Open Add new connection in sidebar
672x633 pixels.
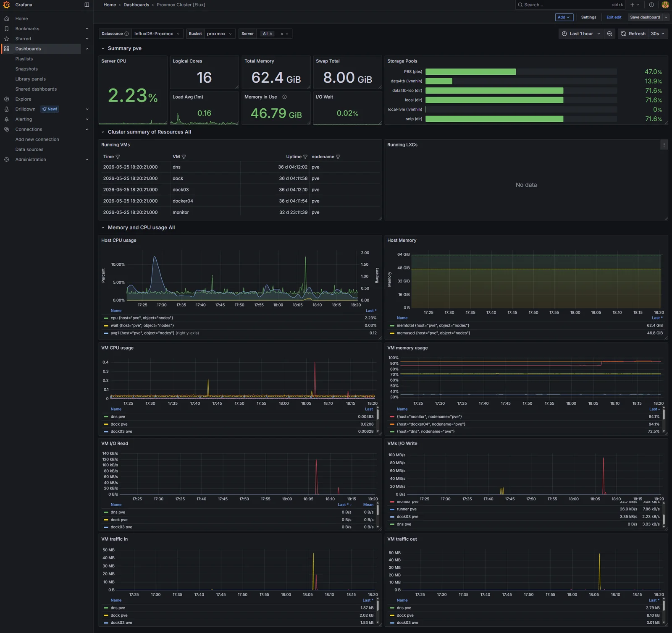point(37,139)
